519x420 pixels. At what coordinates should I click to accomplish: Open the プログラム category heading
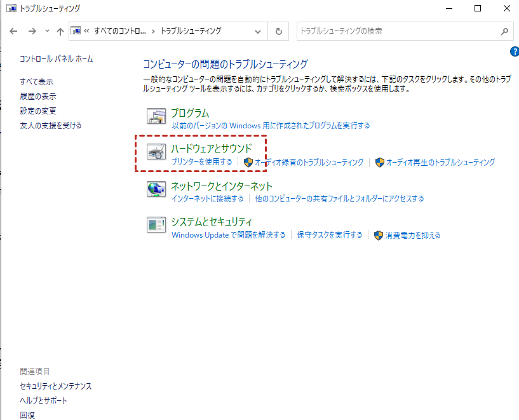click(x=190, y=113)
